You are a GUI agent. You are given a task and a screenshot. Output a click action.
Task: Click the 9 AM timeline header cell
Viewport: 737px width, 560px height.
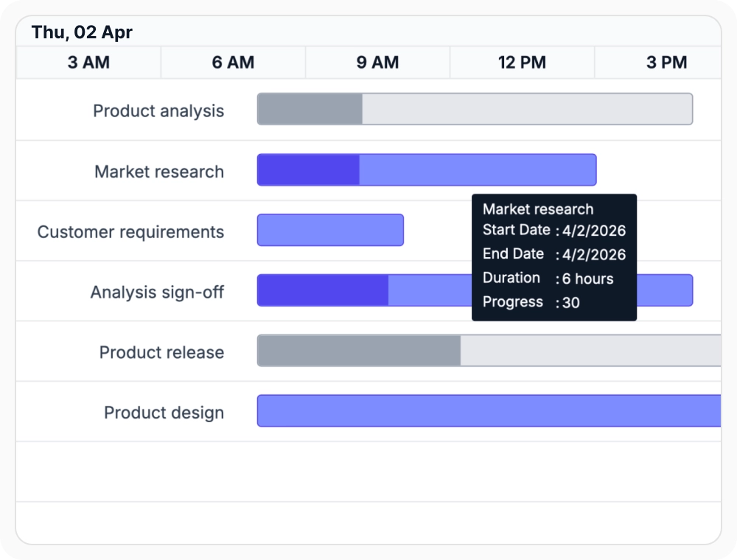click(377, 63)
